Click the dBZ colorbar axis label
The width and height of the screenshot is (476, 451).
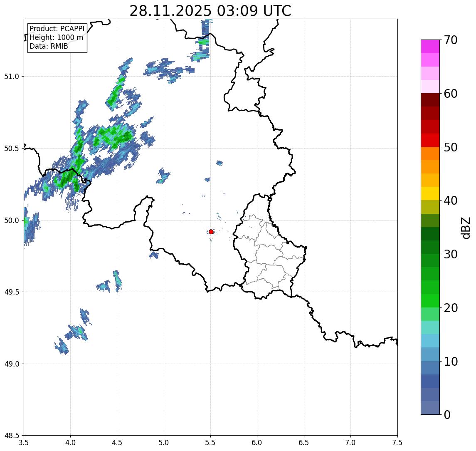(x=466, y=228)
